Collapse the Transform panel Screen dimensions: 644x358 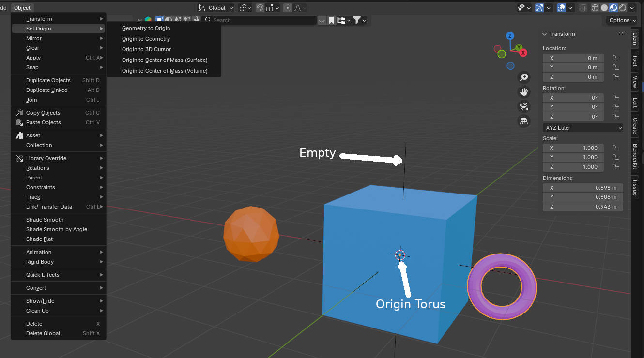click(545, 34)
